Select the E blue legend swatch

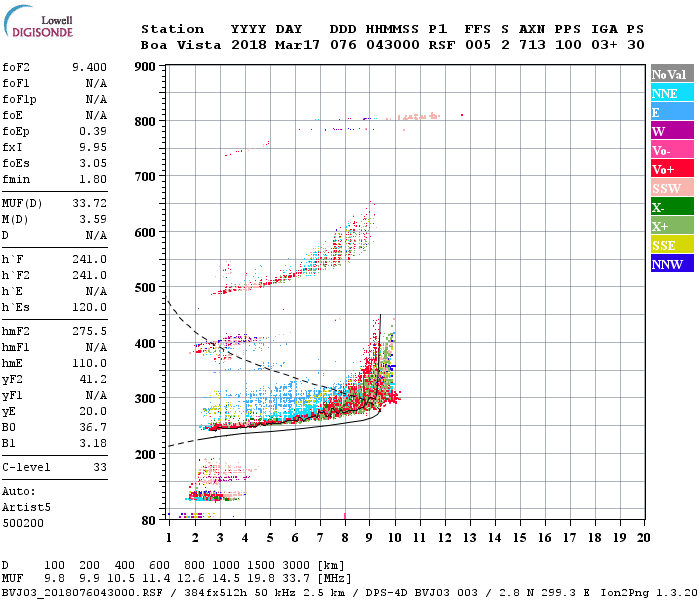coord(672,112)
